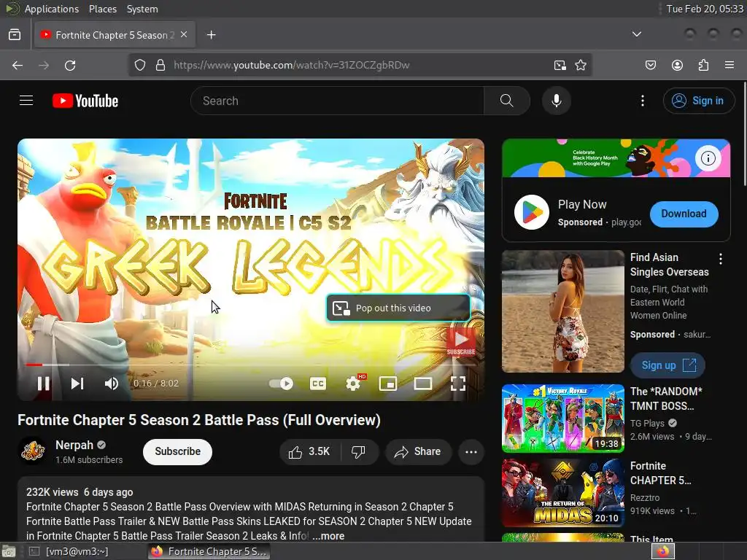The height and width of the screenshot is (560, 747).
Task: Open video settings gear icon
Action: pos(353,384)
